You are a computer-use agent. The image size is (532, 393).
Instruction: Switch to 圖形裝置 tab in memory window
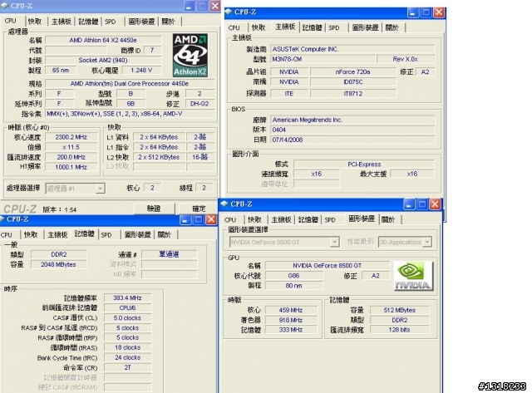(x=138, y=234)
